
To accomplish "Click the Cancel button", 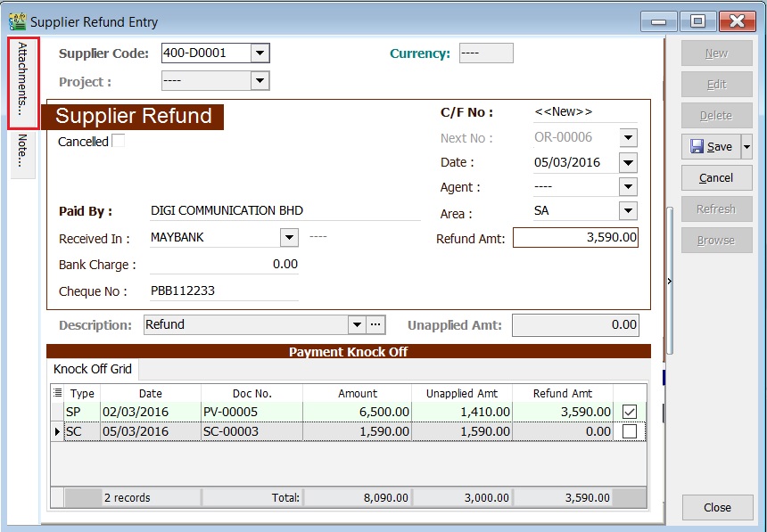I will coord(716,177).
